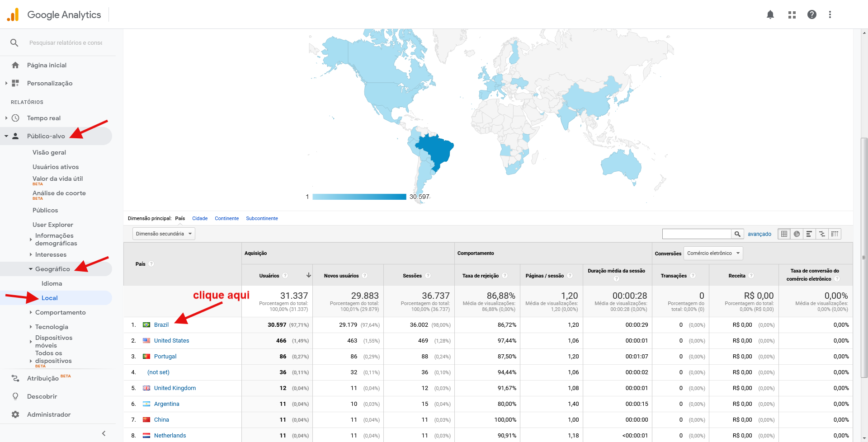The height and width of the screenshot is (442, 868).
Task: Open Análise de coorte report
Action: (x=59, y=193)
